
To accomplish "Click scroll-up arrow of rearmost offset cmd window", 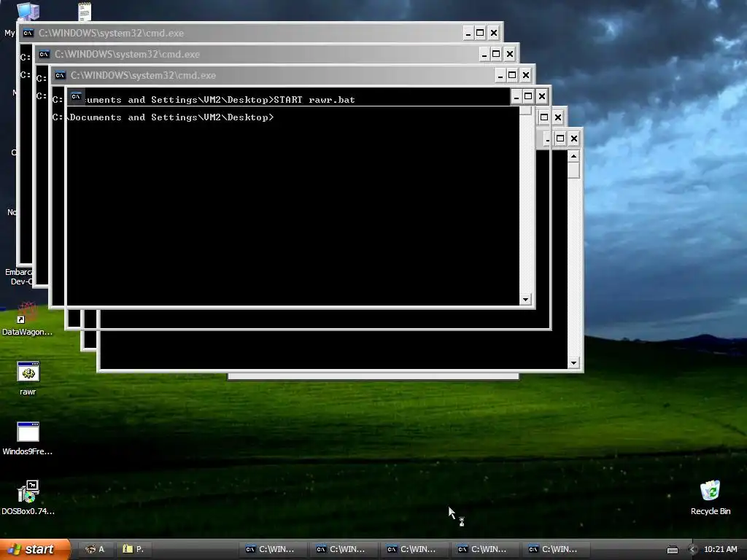I will click(x=573, y=156).
